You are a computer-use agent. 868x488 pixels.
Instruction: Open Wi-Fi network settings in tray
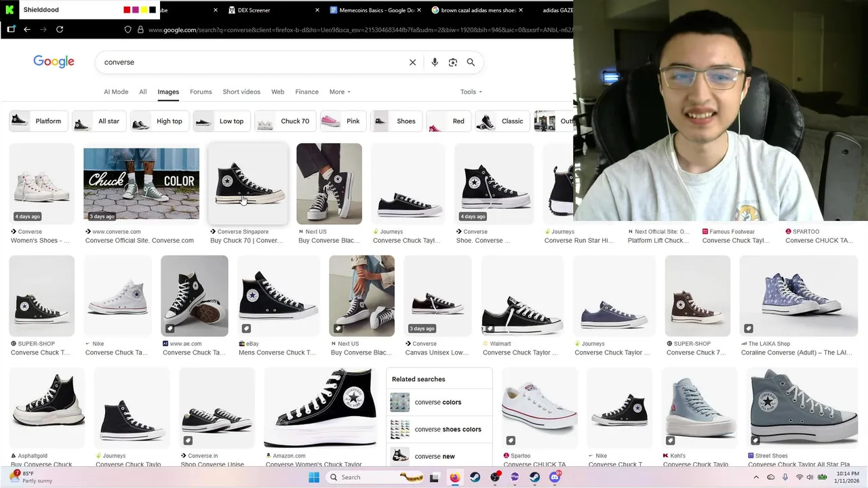(800, 477)
